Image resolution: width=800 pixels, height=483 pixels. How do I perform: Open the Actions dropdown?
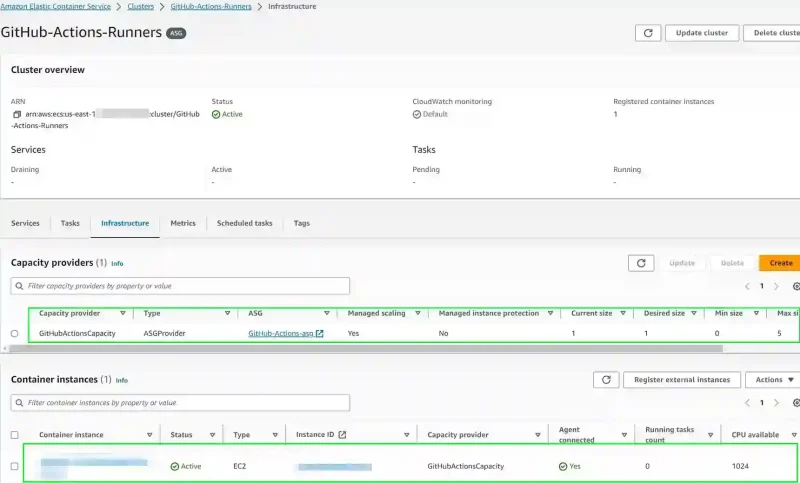click(772, 379)
